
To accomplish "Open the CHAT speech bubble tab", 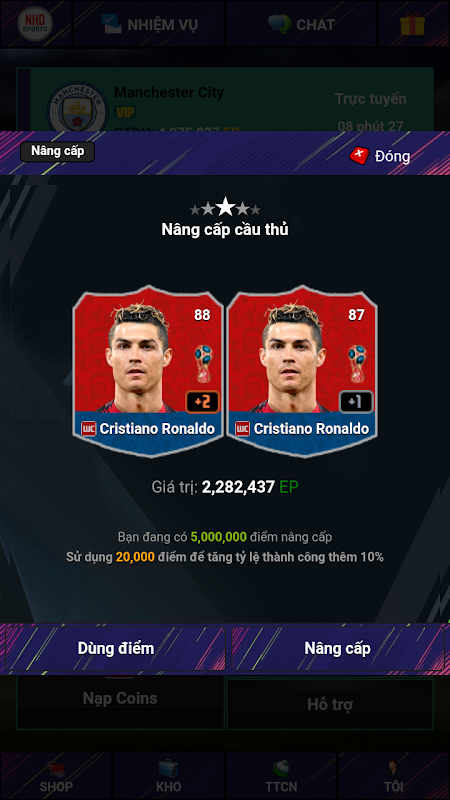I will coord(301,24).
